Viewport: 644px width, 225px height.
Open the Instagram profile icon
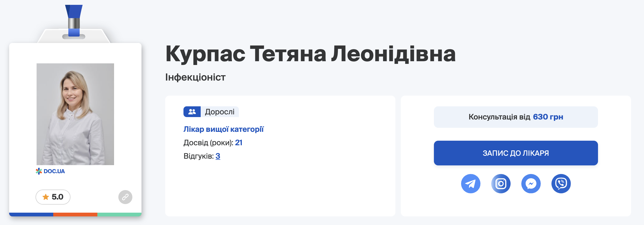point(501,184)
